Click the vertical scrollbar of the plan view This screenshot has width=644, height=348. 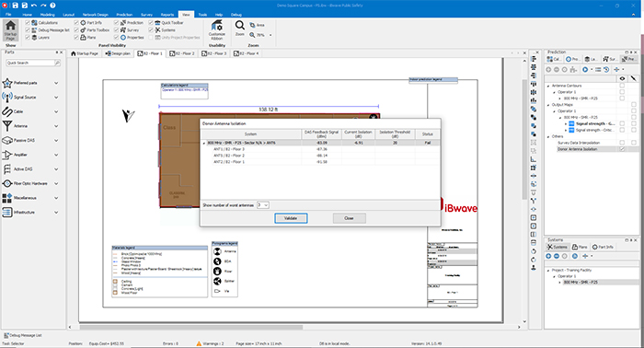tap(524, 140)
